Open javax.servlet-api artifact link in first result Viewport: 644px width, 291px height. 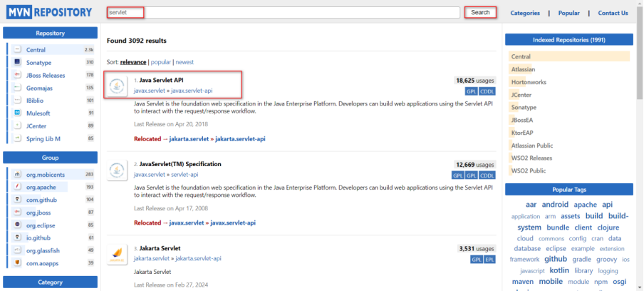(192, 91)
